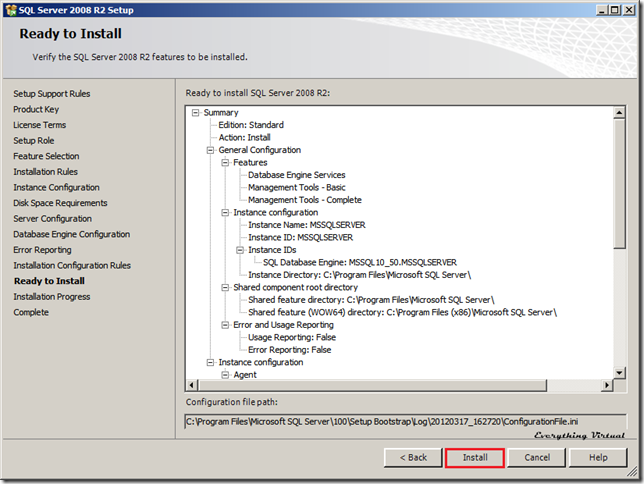This screenshot has height=484, width=644.
Task: Click Disk Space Requirements in the sidebar
Action: [x=60, y=203]
